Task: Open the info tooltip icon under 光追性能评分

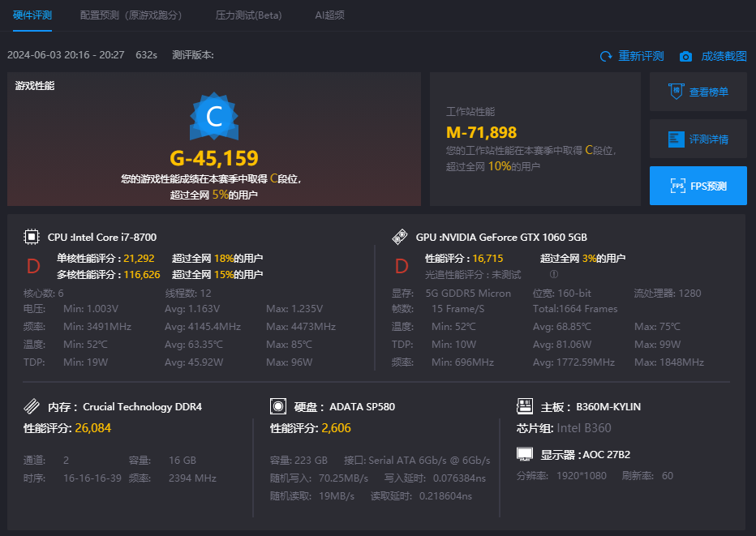Action: tap(553, 273)
